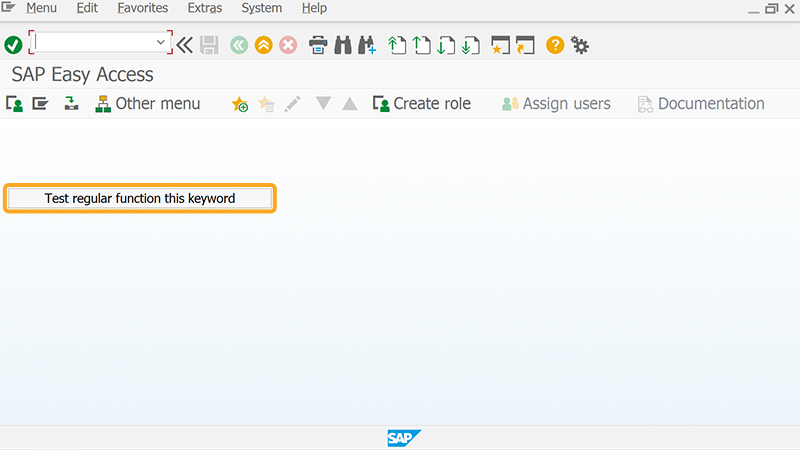Open Help via the orange question mark
800x450 pixels.
click(555, 45)
